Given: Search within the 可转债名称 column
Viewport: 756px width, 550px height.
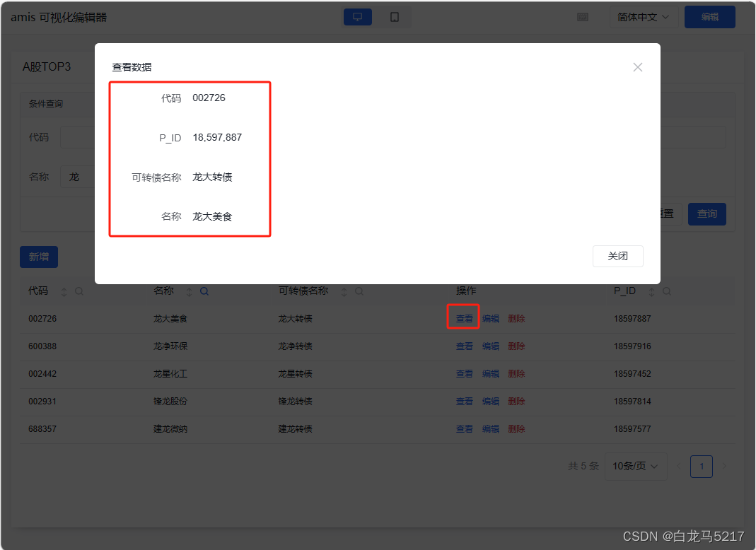Looking at the screenshot, I should click(359, 291).
